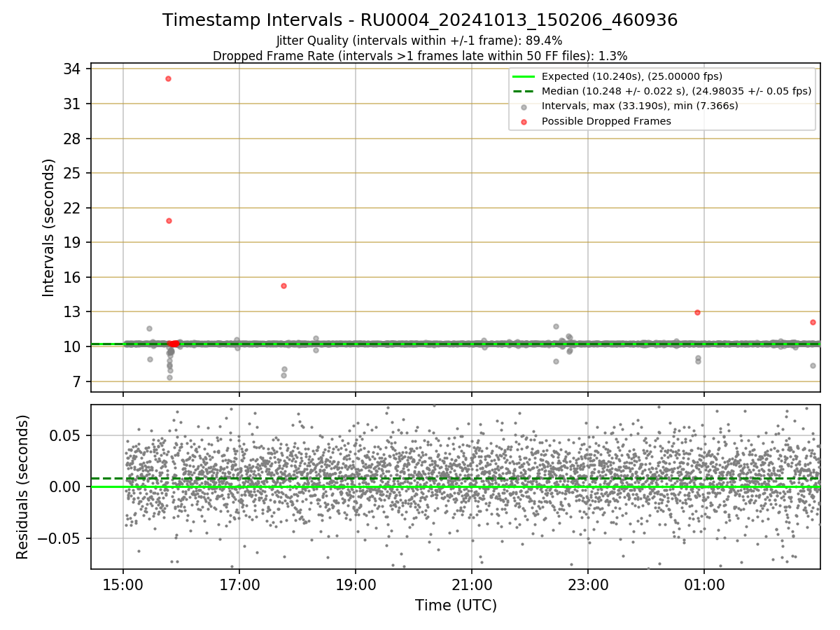Click the red point near 13 seconds before 01:00
Screen dimensions: 840x630
[x=697, y=312]
